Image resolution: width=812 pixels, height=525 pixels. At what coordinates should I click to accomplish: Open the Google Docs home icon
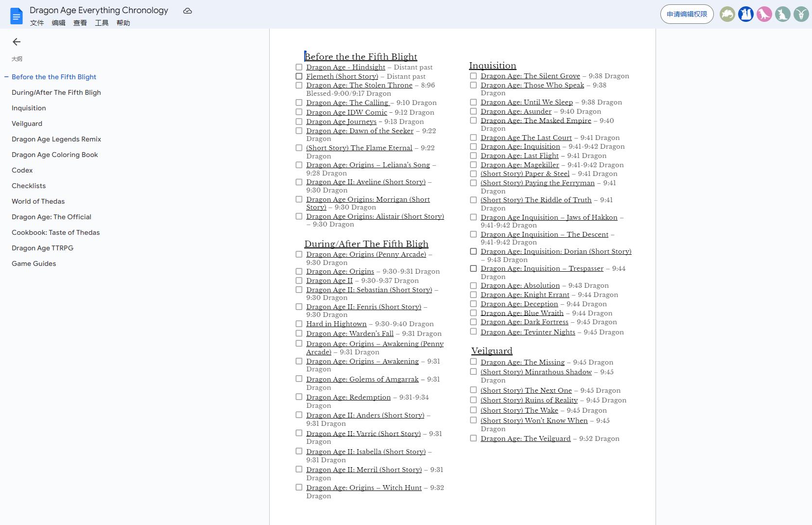pyautogui.click(x=17, y=16)
